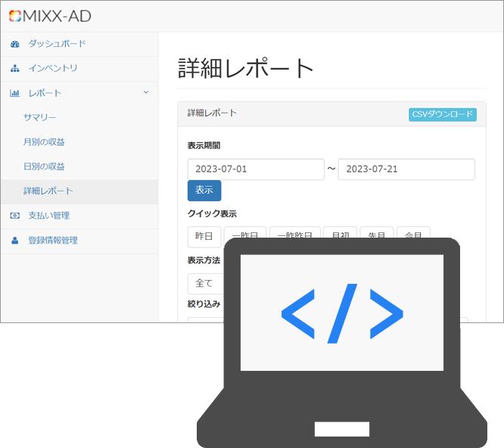The width and height of the screenshot is (504, 448).
Task: Select 詳細レポート in the sidebar
Action: (x=48, y=191)
